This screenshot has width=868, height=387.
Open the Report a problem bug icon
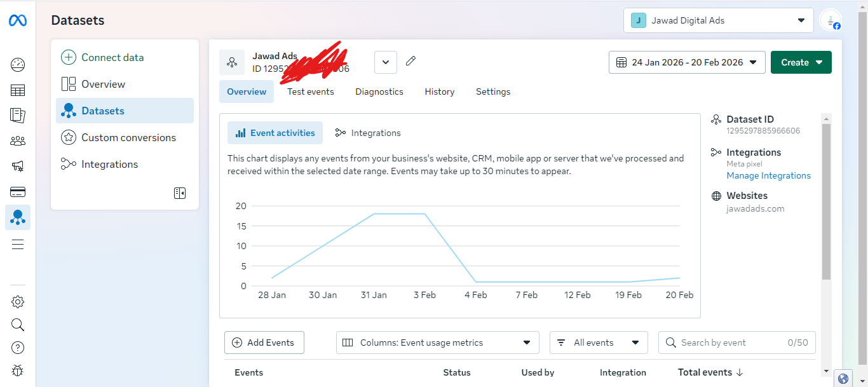[18, 370]
